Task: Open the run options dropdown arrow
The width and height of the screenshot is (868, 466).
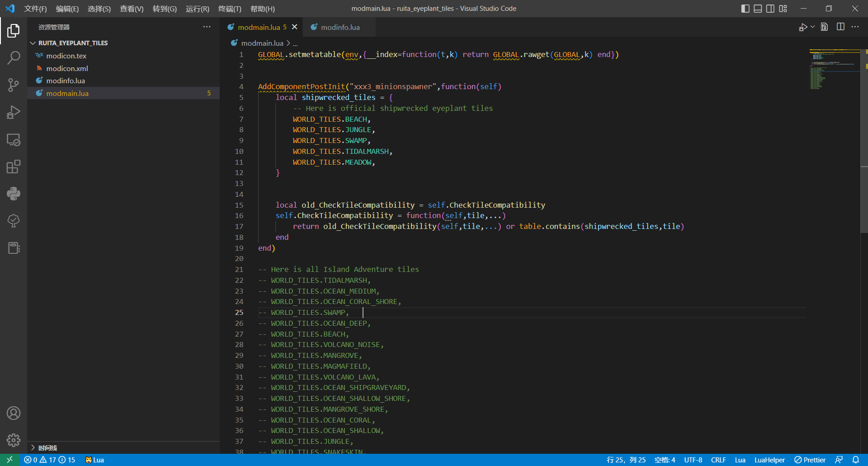Action: (813, 27)
